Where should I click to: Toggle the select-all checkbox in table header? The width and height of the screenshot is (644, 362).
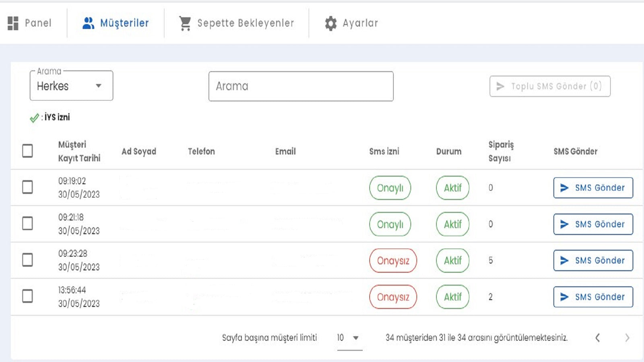coord(27,151)
